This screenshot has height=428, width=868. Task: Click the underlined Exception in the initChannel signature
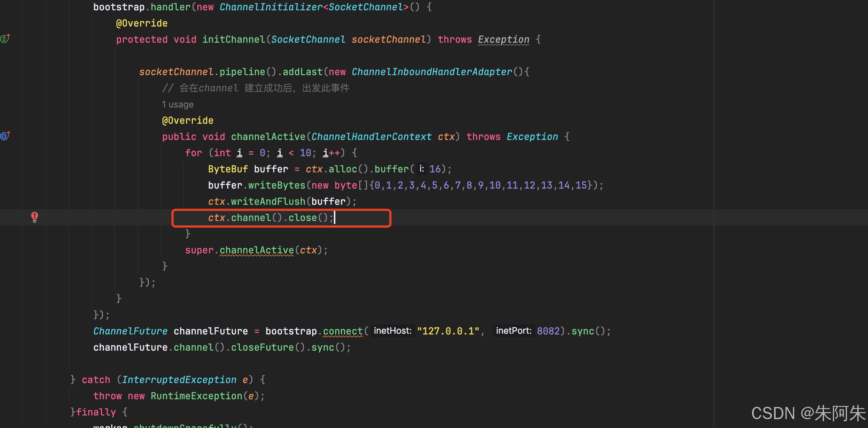(x=504, y=39)
